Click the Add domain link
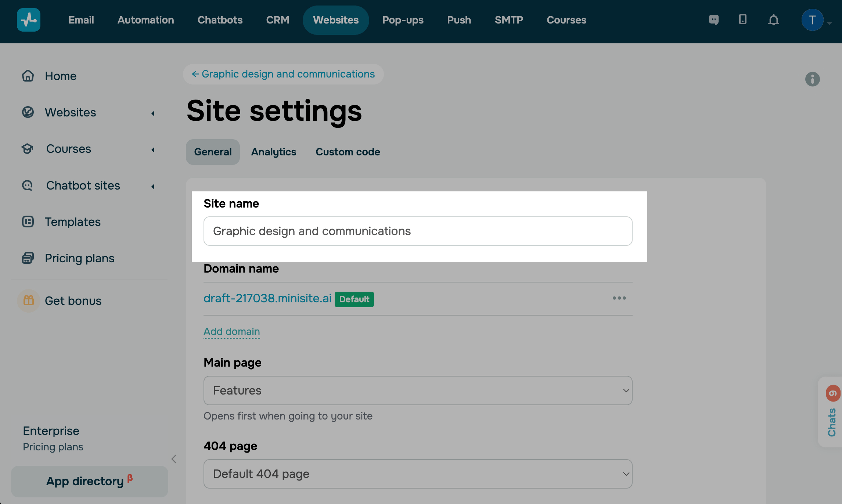 coord(231,331)
